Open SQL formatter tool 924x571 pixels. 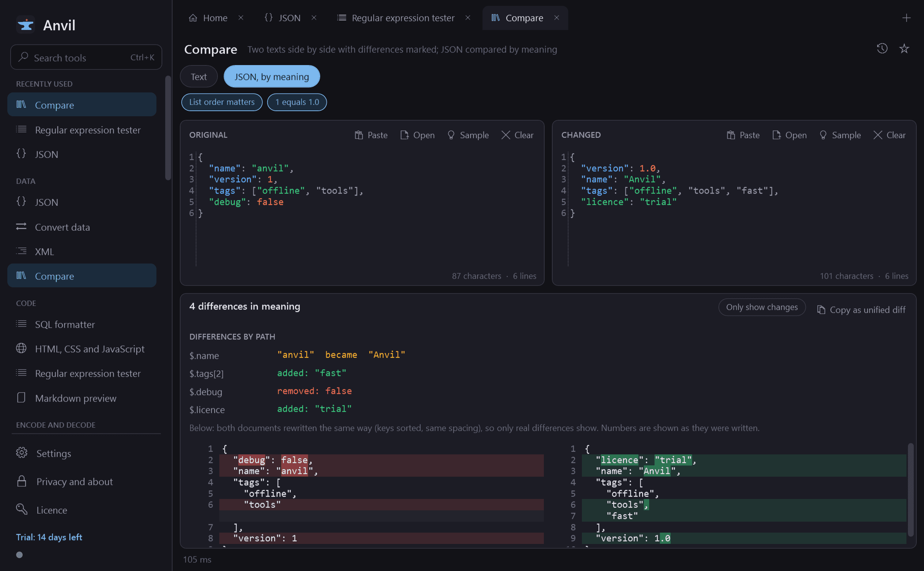click(x=82, y=324)
